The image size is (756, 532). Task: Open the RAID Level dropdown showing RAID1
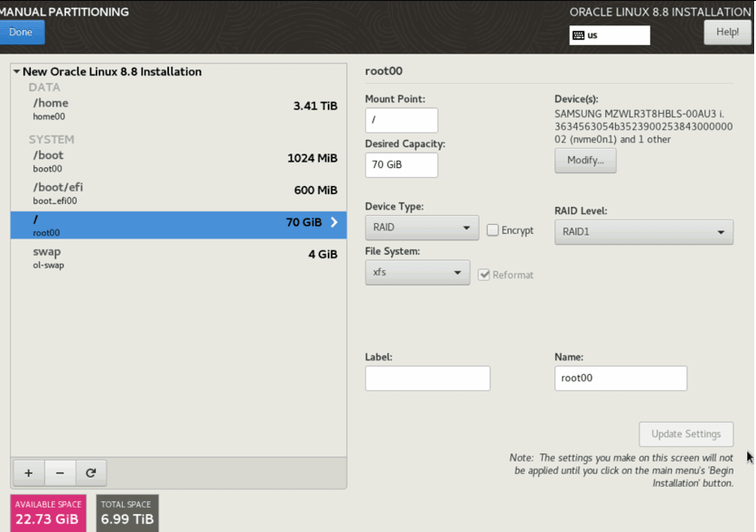tap(643, 232)
